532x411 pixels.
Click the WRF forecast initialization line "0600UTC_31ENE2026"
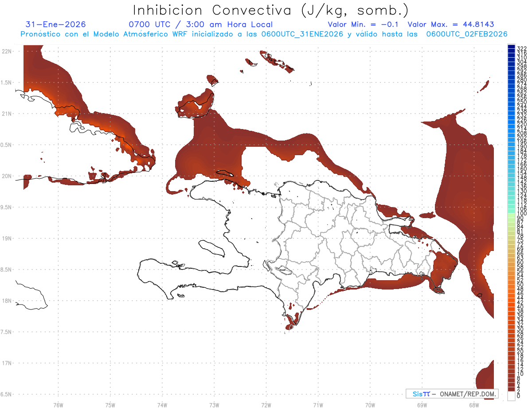click(302, 34)
